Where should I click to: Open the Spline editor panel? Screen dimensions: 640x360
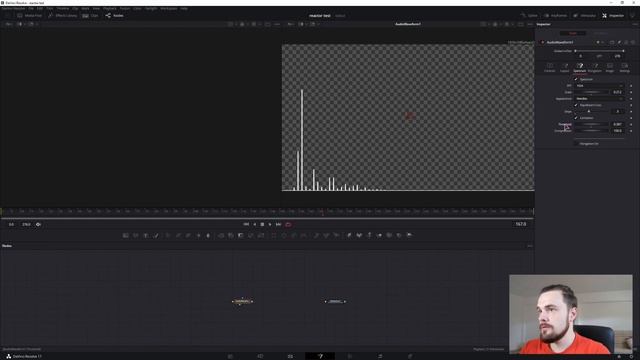tap(529, 16)
